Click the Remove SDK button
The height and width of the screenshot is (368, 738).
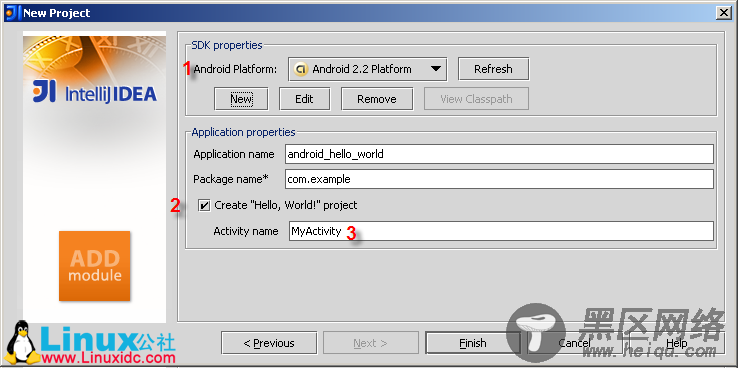click(x=377, y=99)
